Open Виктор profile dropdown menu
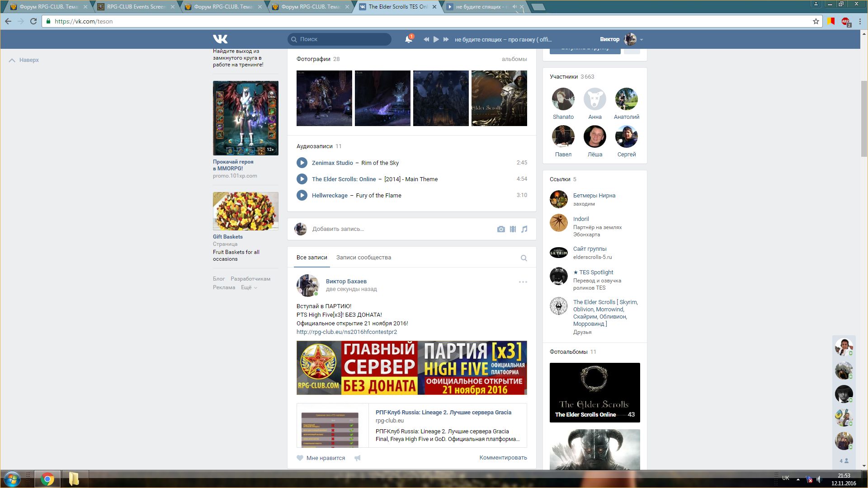Screen dimensions: 868x488 tap(622, 39)
